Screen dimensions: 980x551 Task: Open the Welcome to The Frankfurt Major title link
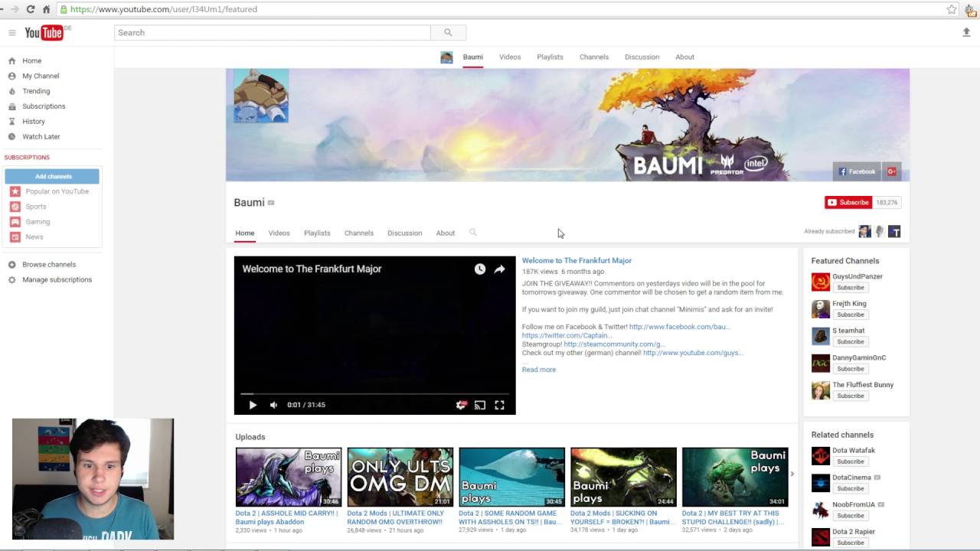(577, 261)
